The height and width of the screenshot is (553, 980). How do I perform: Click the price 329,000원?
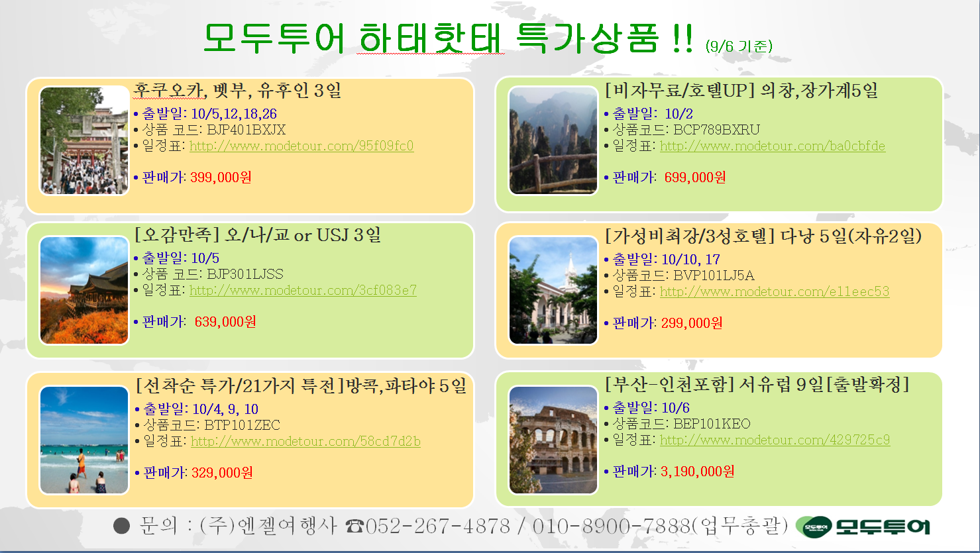click(x=223, y=473)
